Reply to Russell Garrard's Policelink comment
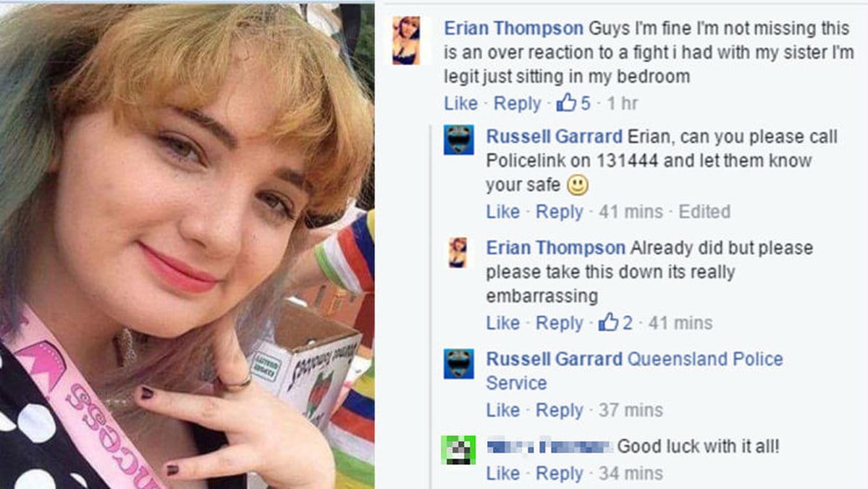This screenshot has width=868, height=489. point(559,212)
